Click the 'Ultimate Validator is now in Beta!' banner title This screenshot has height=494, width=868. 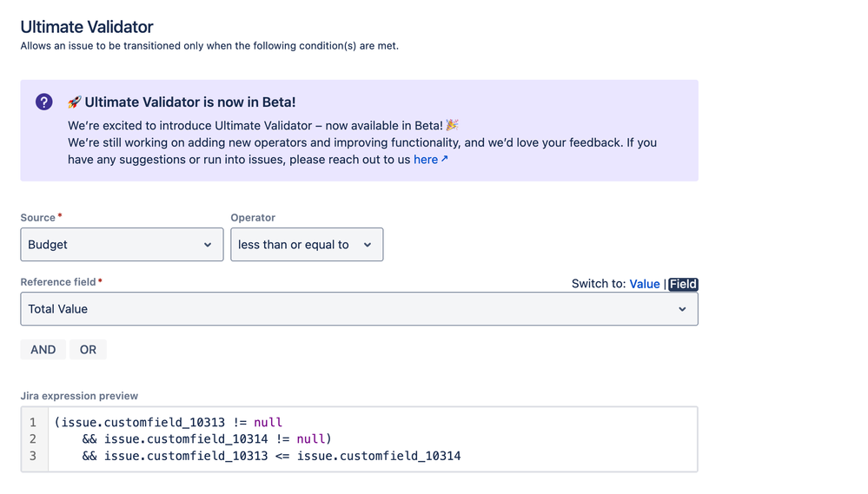[189, 102]
